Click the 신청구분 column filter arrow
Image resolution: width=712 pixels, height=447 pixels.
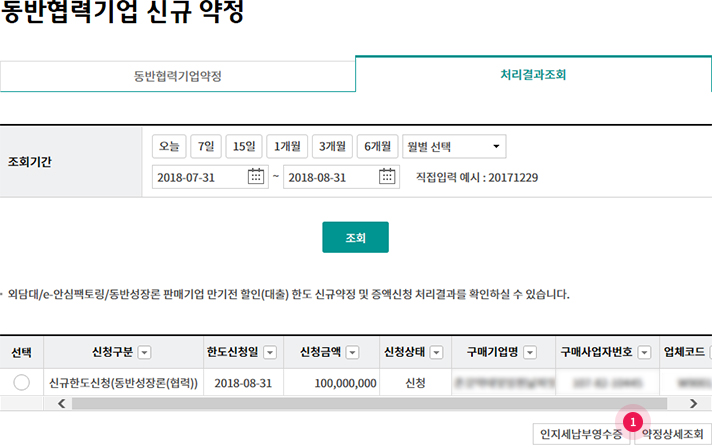coord(145,352)
